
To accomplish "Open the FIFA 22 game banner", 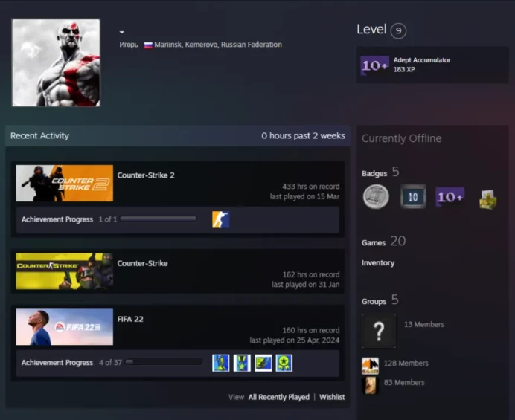I will (64, 327).
